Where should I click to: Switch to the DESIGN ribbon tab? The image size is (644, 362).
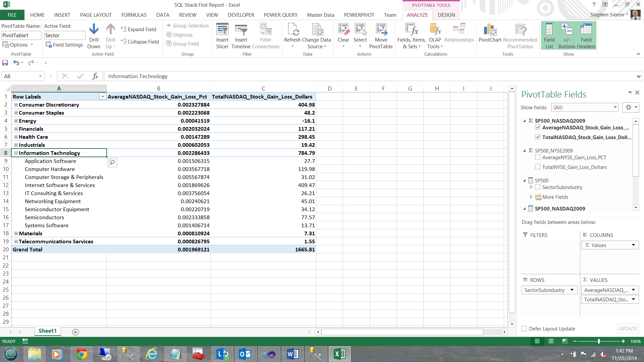pyautogui.click(x=446, y=15)
